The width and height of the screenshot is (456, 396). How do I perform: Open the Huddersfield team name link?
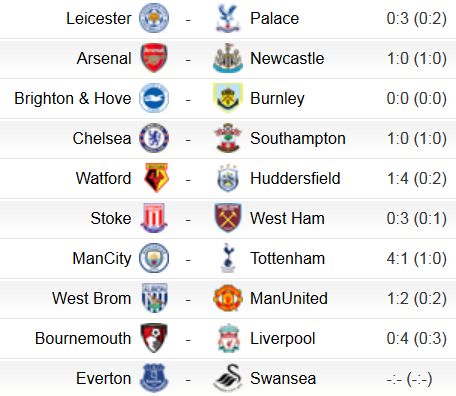(x=295, y=178)
